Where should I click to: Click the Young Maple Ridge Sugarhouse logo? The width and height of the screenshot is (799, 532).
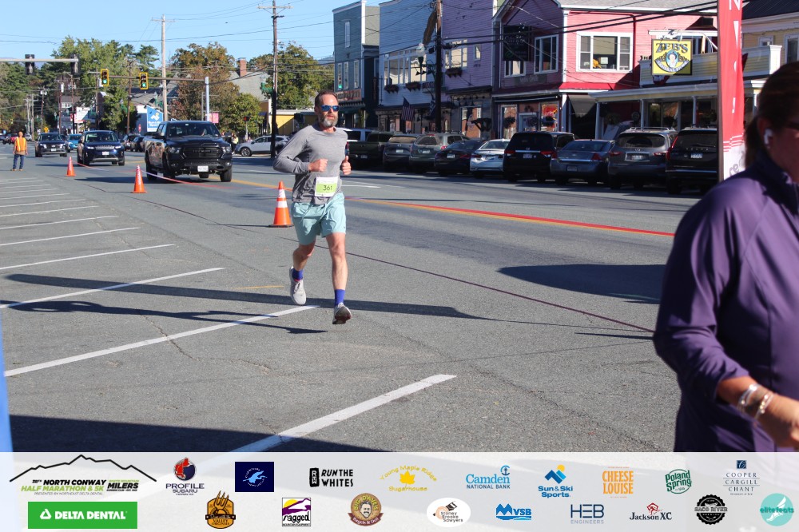pyautogui.click(x=407, y=478)
